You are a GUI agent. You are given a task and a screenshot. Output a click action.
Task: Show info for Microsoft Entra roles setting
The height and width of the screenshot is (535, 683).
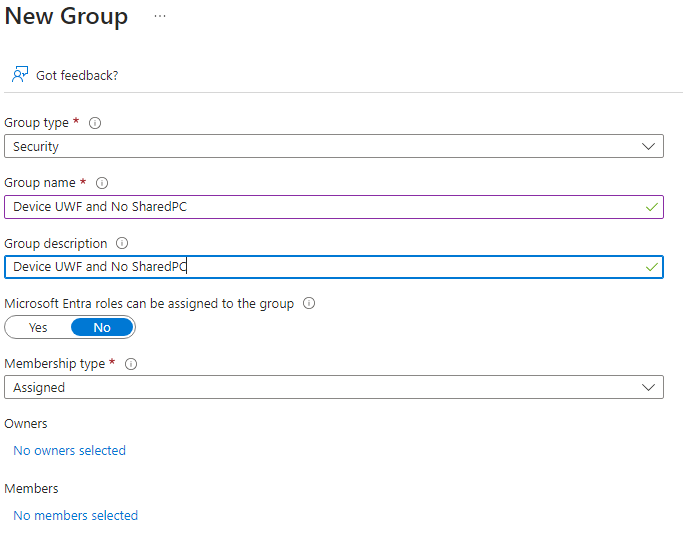pos(309,303)
